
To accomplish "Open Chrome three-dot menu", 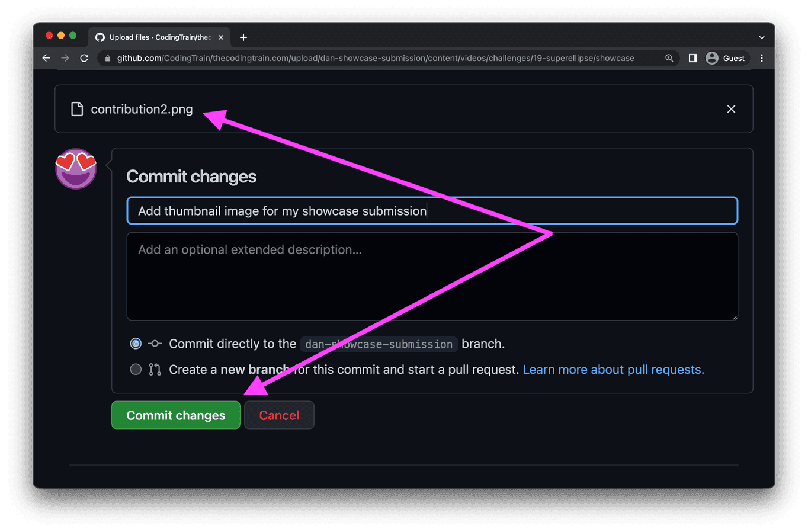I will click(762, 58).
